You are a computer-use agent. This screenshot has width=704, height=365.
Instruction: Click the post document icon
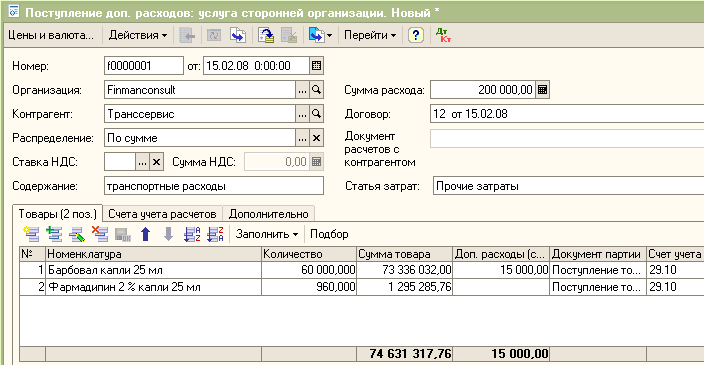266,35
